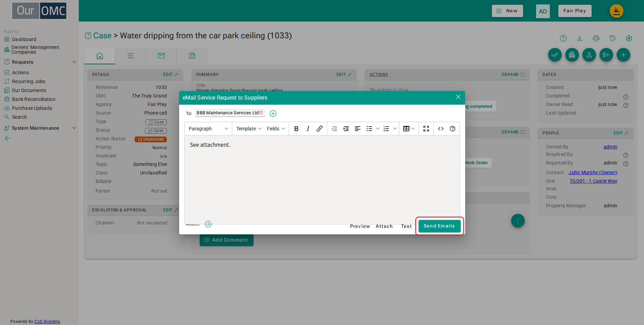Add another recipient with plus icon
644x325 pixels.
tap(273, 114)
